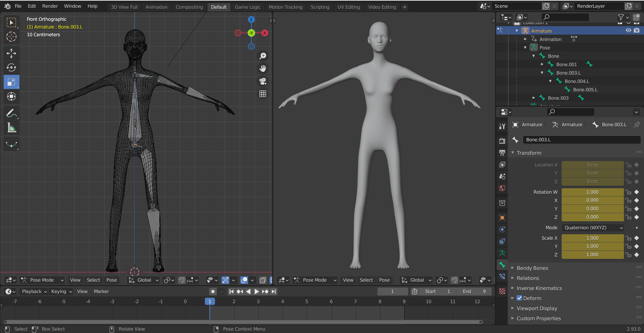This screenshot has width=644, height=333.
Task: Open Pose Mode dropdown in left viewport
Action: pos(42,280)
